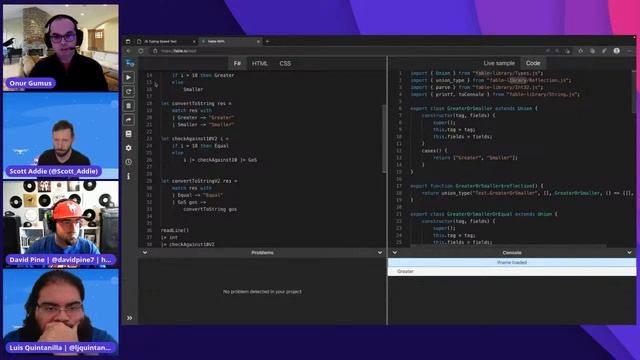The image size is (640, 360).
Task: Click line 'let convertToStringV2 res ='
Action: (199, 181)
